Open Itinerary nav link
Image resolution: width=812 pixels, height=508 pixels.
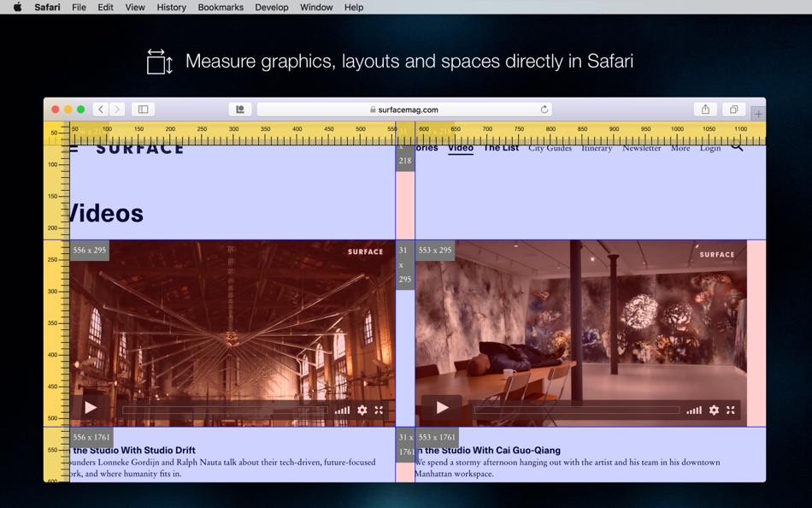tap(597, 149)
